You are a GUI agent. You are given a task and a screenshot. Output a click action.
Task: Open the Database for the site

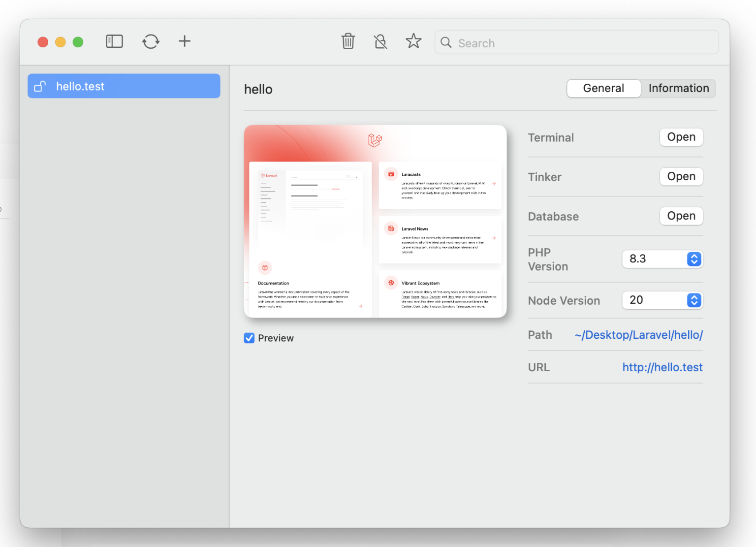(681, 216)
